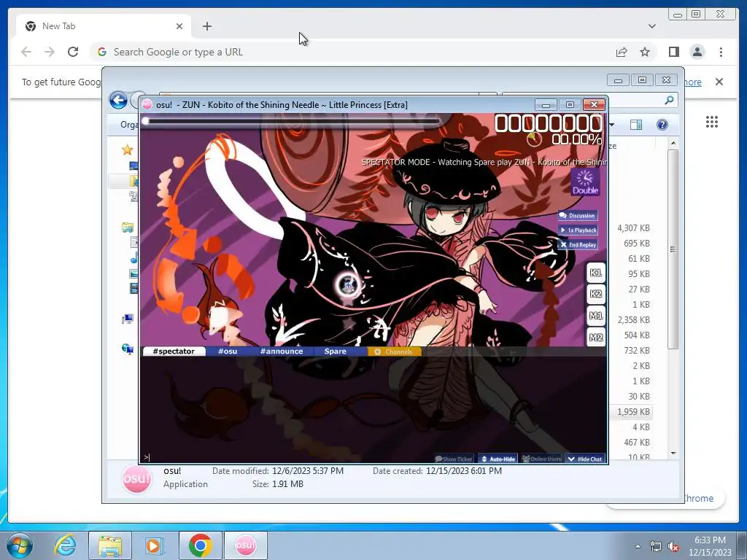This screenshot has width=747, height=560.
Task: Select the Libraries icon in Explorer sidebar
Action: pyautogui.click(x=127, y=227)
